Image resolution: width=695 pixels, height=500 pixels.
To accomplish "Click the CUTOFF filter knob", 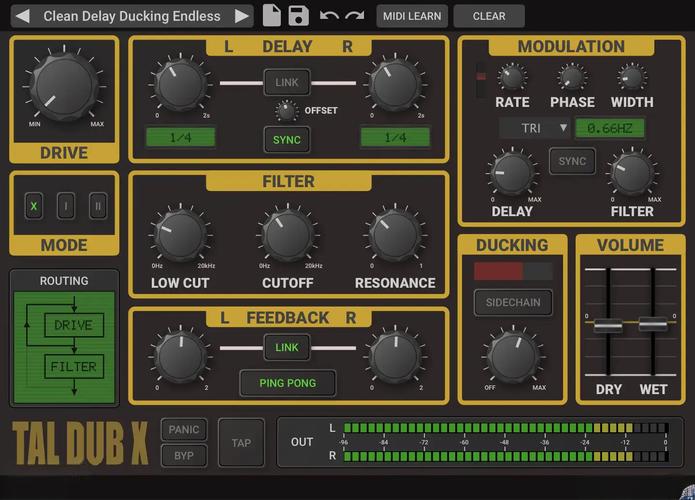I will pyautogui.click(x=288, y=235).
